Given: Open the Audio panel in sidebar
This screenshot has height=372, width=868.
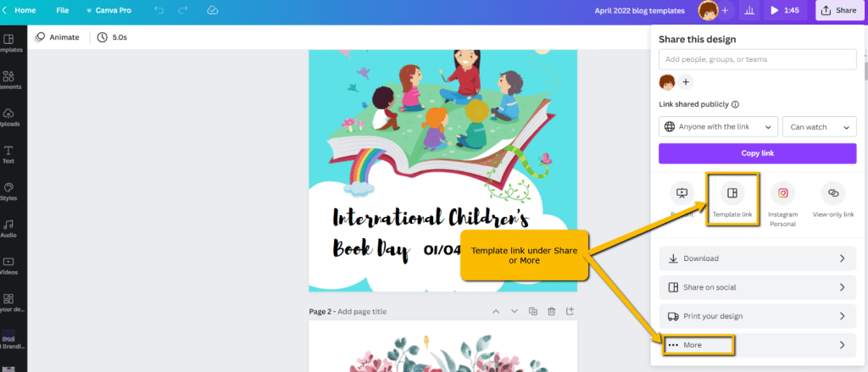Looking at the screenshot, I should pos(8,229).
